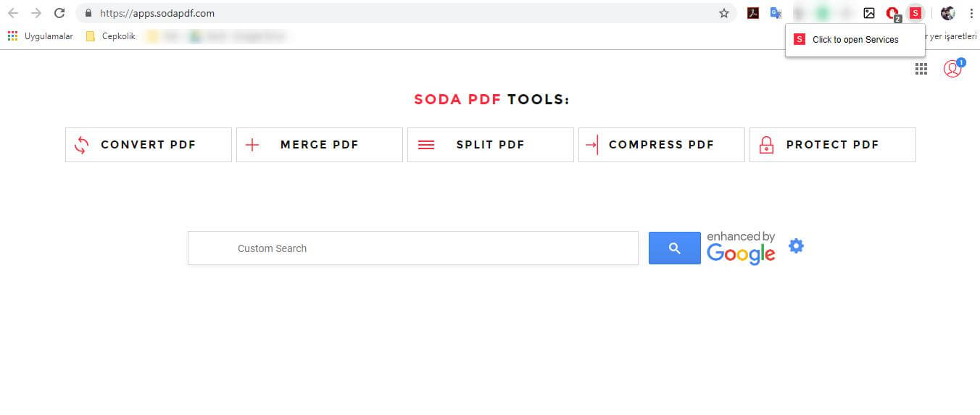The width and height of the screenshot is (980, 415).
Task: Launch the Compress PDF tool
Action: (x=662, y=145)
